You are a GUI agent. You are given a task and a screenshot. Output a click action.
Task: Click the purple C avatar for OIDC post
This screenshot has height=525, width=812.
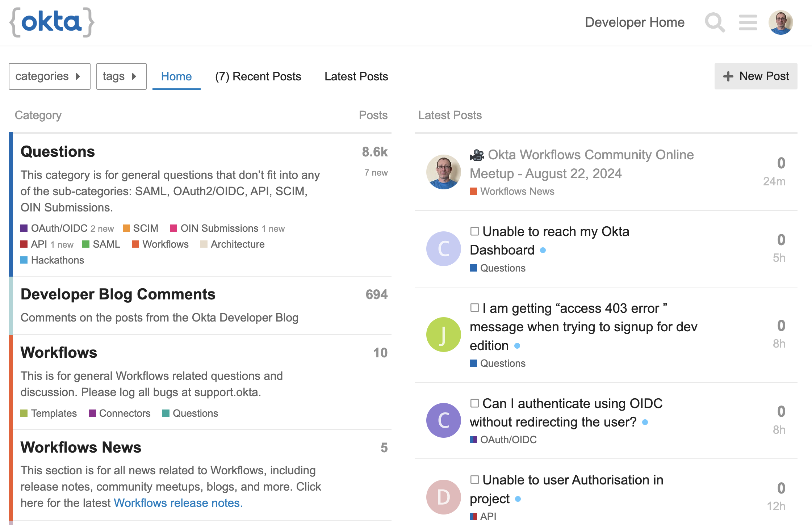pos(443,420)
